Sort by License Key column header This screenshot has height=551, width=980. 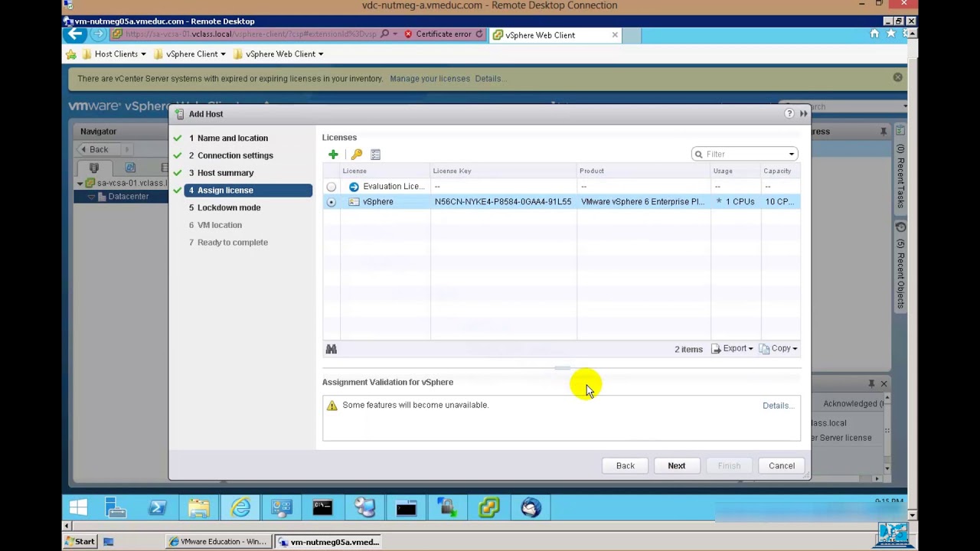click(x=503, y=171)
